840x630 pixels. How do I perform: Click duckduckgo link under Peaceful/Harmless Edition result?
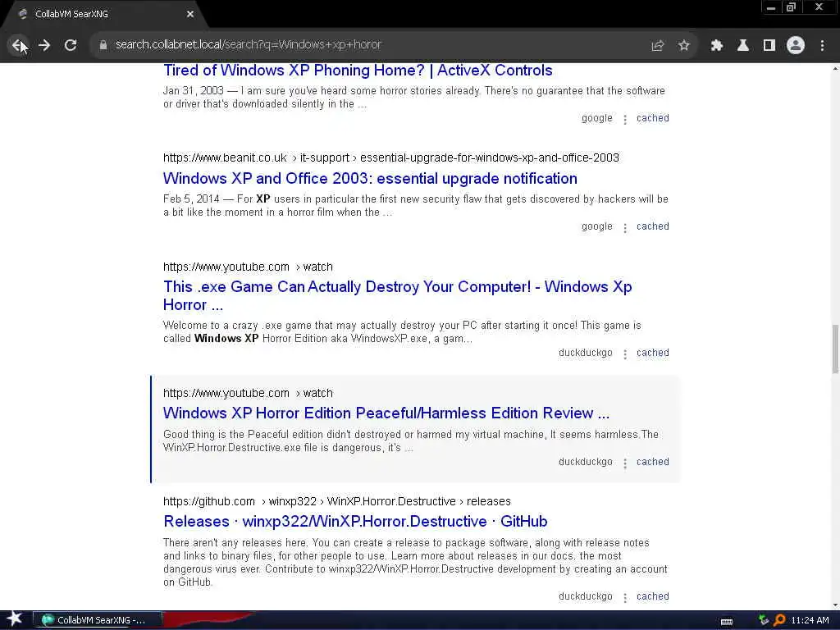[x=586, y=462]
